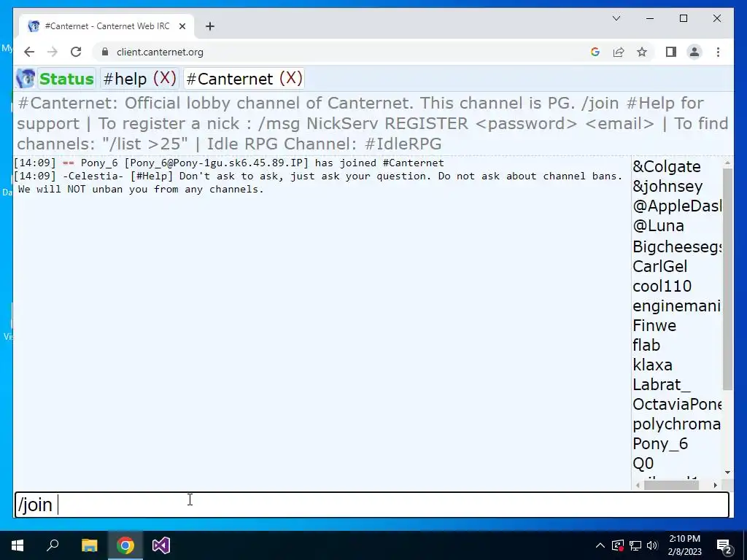Viewport: 747px width, 560px height.
Task: Click the site lock icon
Action: [105, 52]
